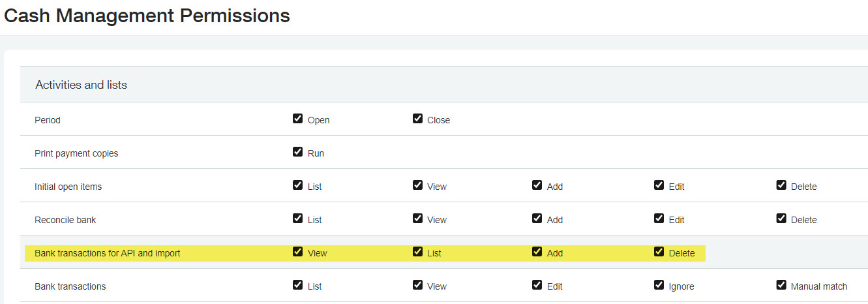Uncheck List for API and import transactions
868x304 pixels.
click(417, 252)
